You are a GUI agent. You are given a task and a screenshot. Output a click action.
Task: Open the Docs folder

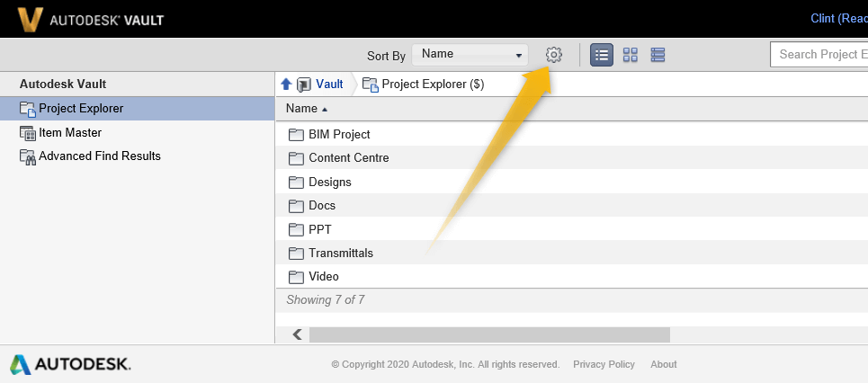(321, 205)
